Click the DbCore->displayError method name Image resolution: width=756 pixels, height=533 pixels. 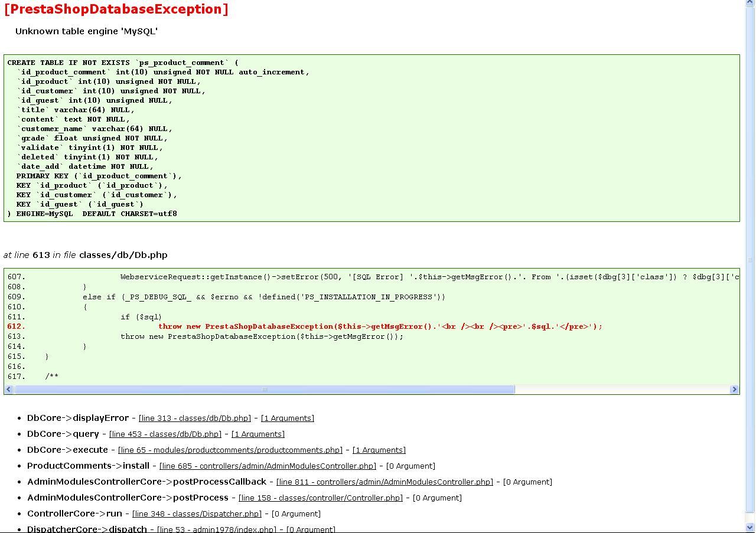78,418
